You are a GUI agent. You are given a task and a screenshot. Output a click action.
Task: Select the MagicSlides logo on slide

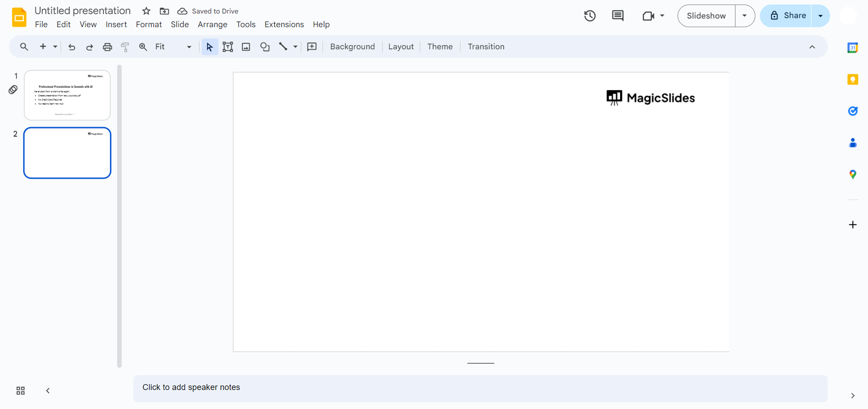650,98
